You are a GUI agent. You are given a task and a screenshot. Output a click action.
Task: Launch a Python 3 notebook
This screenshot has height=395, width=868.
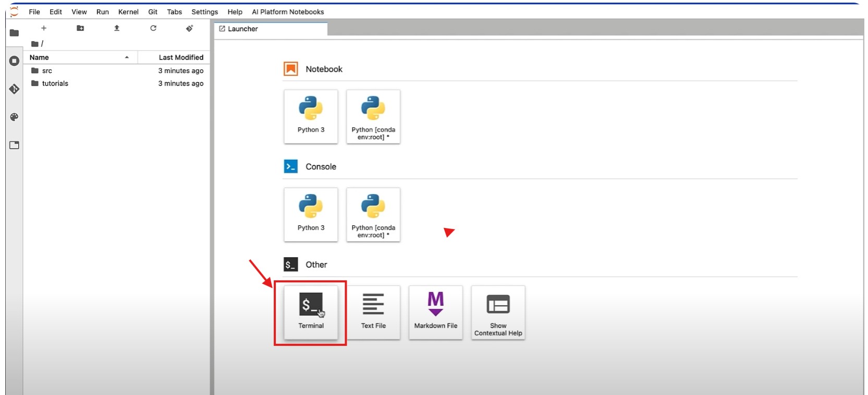311,116
